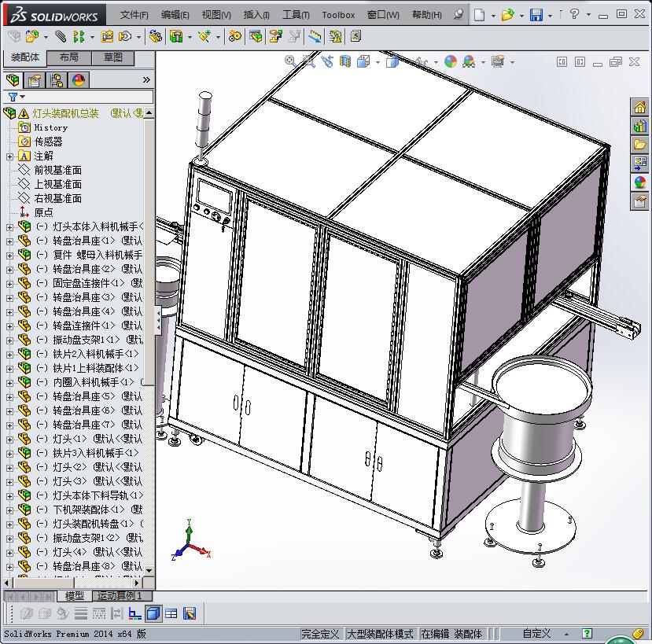Viewport: 652px width, 644px height.
Task: Click the Show Hidden Components icon
Action: (155, 37)
